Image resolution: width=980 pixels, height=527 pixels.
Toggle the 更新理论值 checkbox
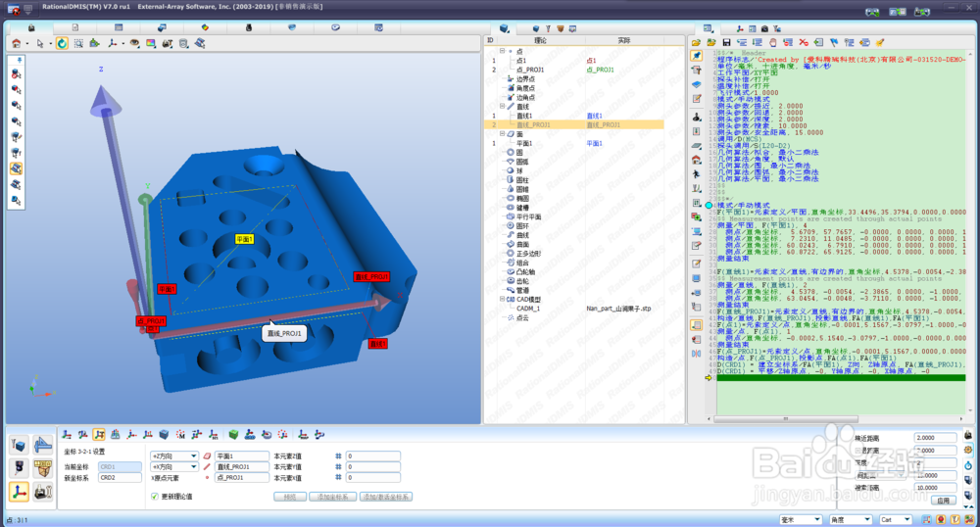coord(155,497)
